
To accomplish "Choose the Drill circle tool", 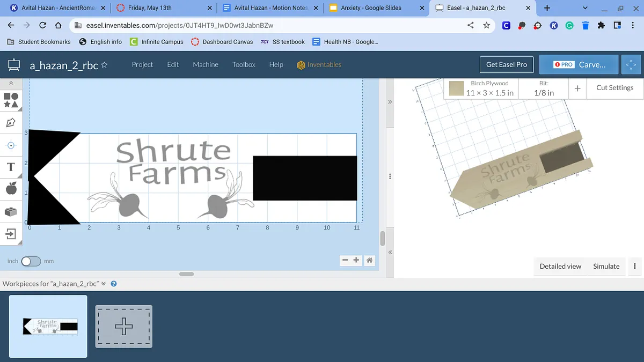I will pos(11,145).
